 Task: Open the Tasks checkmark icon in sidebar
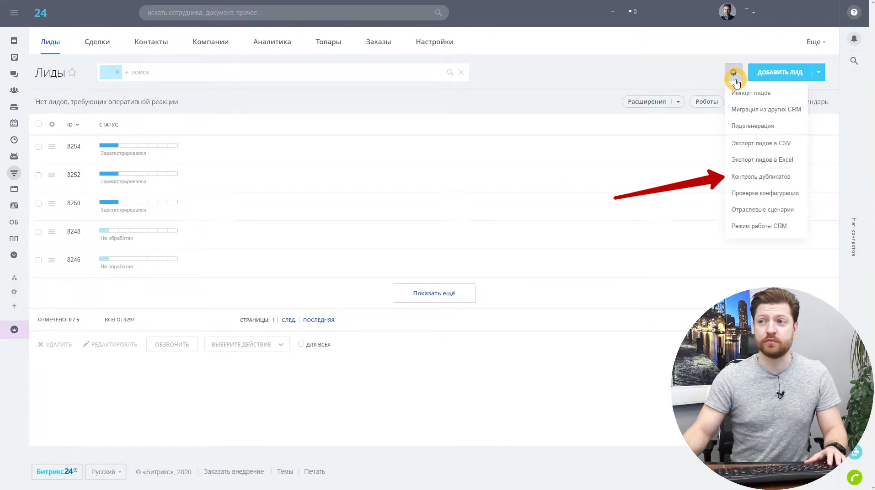pos(14,57)
